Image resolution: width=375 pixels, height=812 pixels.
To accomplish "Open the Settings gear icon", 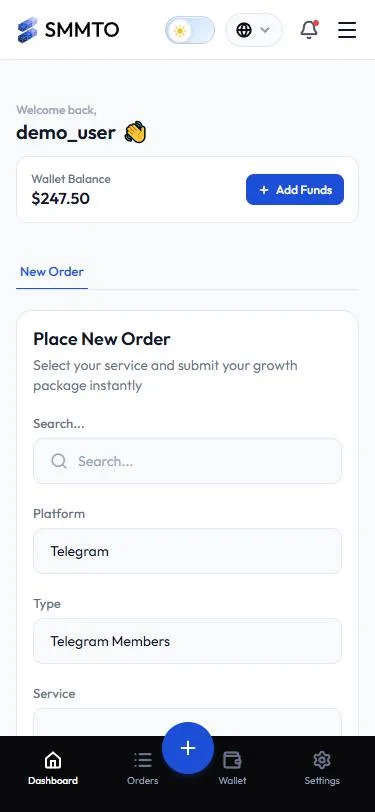I will click(x=322, y=760).
